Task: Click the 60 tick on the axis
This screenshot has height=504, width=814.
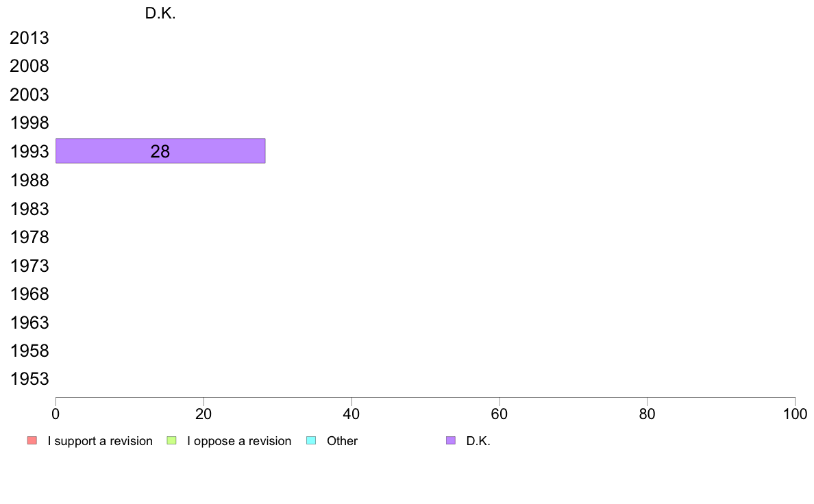Action: point(500,414)
